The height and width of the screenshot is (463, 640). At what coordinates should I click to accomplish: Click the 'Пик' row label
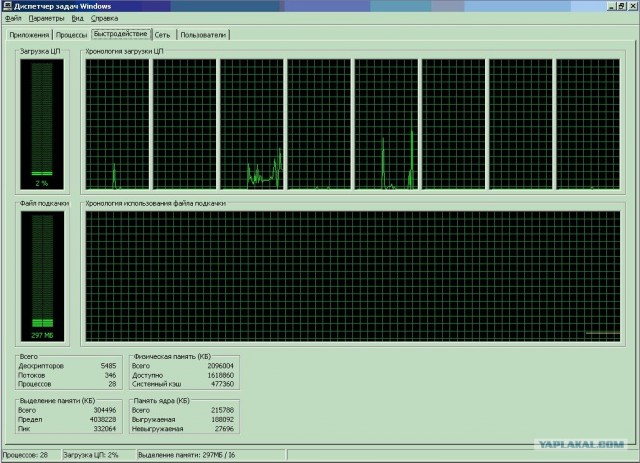point(24,429)
